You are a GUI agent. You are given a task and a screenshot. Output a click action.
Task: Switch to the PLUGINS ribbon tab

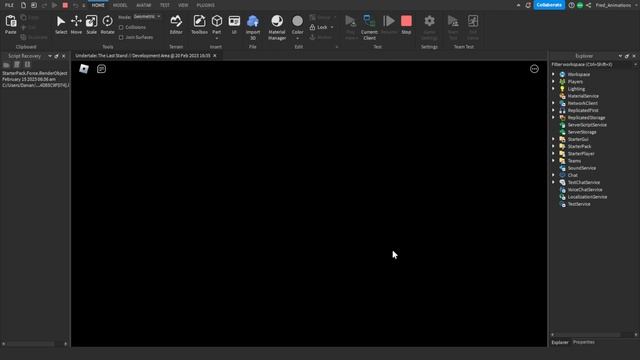(205, 5)
